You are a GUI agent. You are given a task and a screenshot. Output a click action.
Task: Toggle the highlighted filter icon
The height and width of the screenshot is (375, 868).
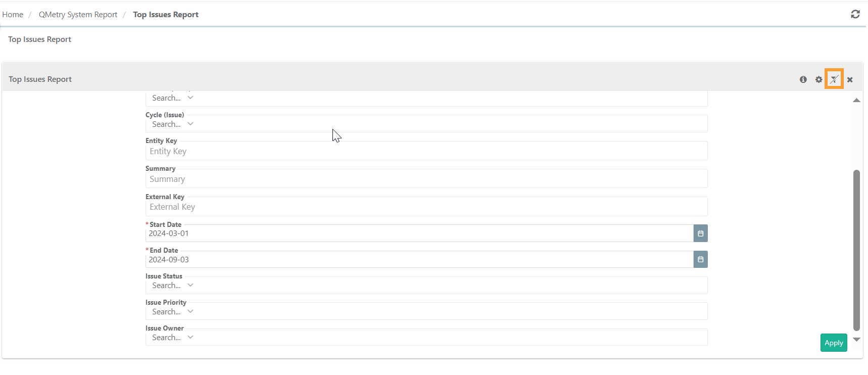pyautogui.click(x=834, y=79)
